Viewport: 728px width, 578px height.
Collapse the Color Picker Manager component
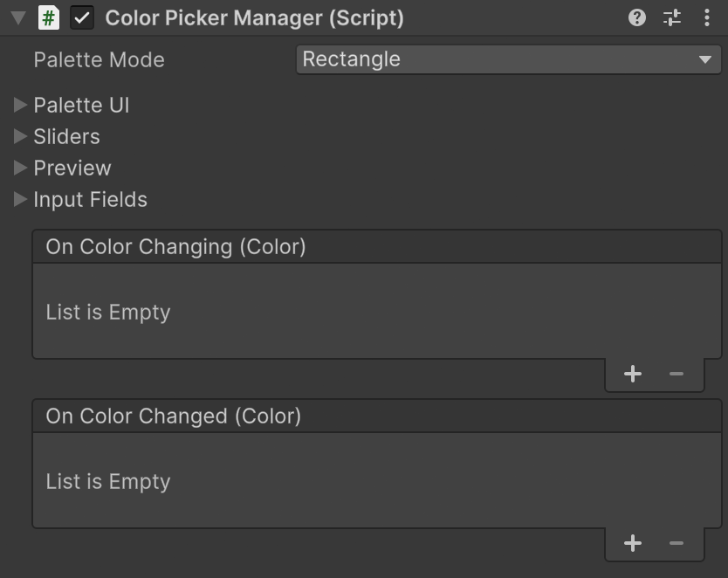pyautogui.click(x=17, y=17)
